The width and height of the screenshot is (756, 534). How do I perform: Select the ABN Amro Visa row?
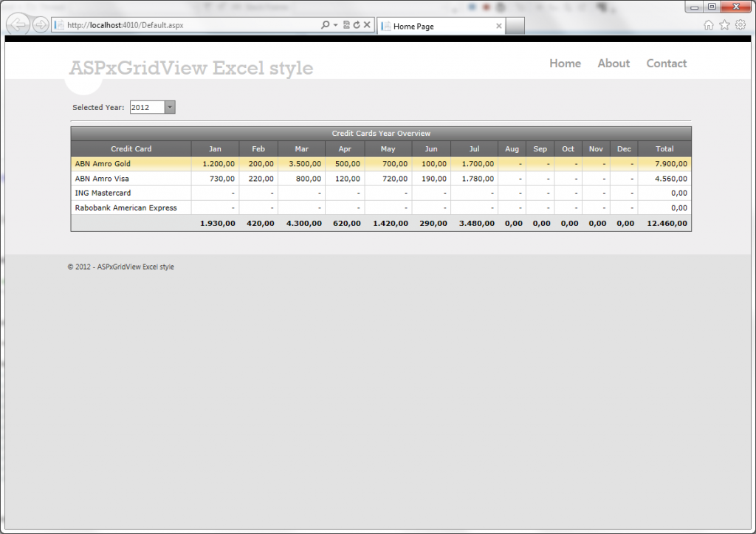tap(102, 179)
